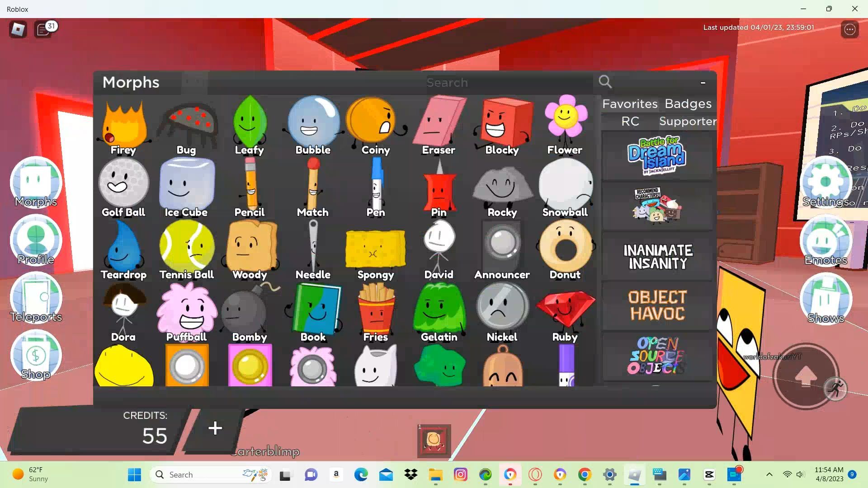Choose the Fries morph
This screenshot has height=488, width=868.
pyautogui.click(x=376, y=313)
